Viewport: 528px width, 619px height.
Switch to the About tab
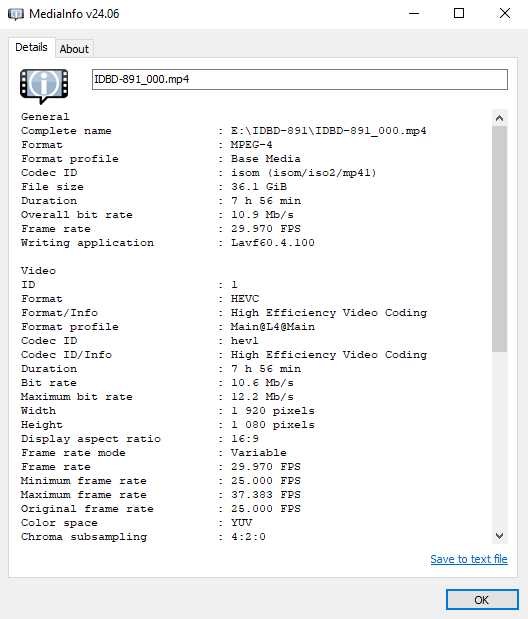(74, 49)
